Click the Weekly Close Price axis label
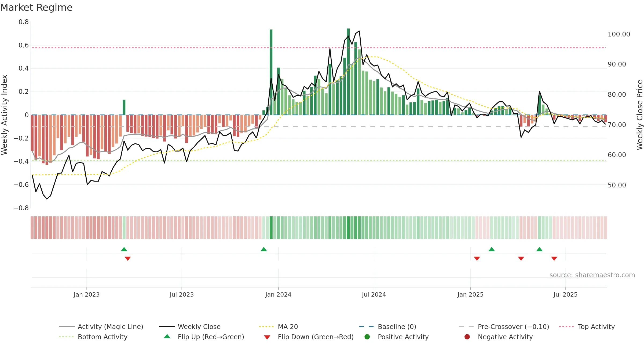644x362 pixels. [640, 115]
